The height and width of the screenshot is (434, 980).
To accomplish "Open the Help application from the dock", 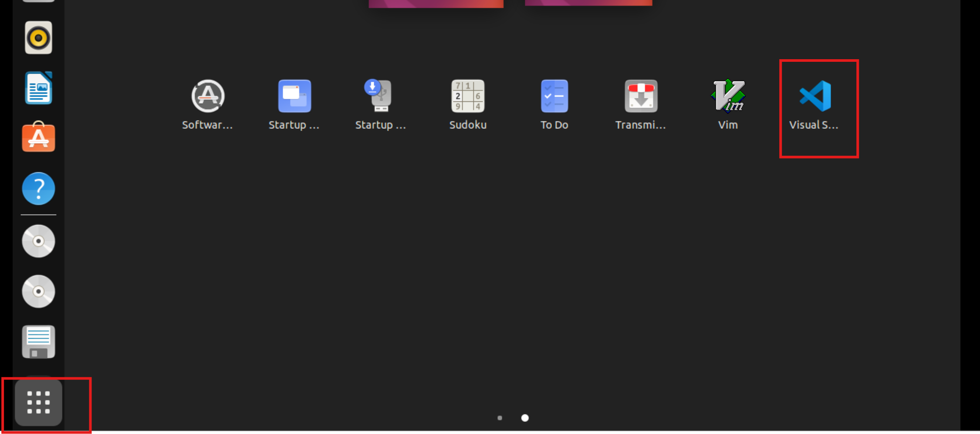I will click(x=38, y=188).
